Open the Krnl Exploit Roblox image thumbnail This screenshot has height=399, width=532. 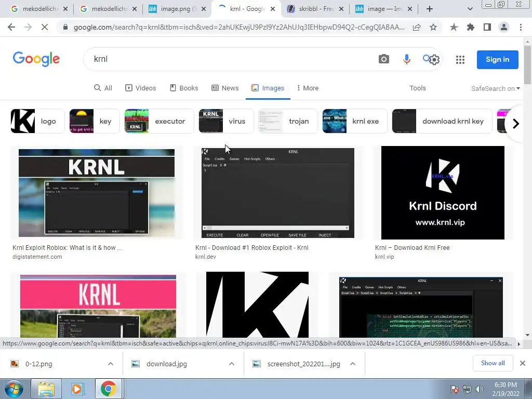pos(97,193)
